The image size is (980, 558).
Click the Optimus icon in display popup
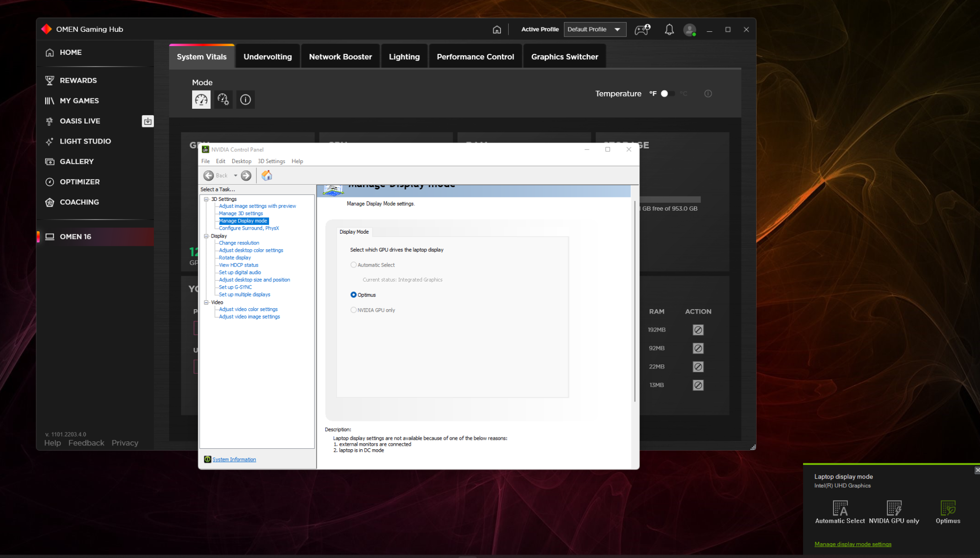[x=948, y=509]
